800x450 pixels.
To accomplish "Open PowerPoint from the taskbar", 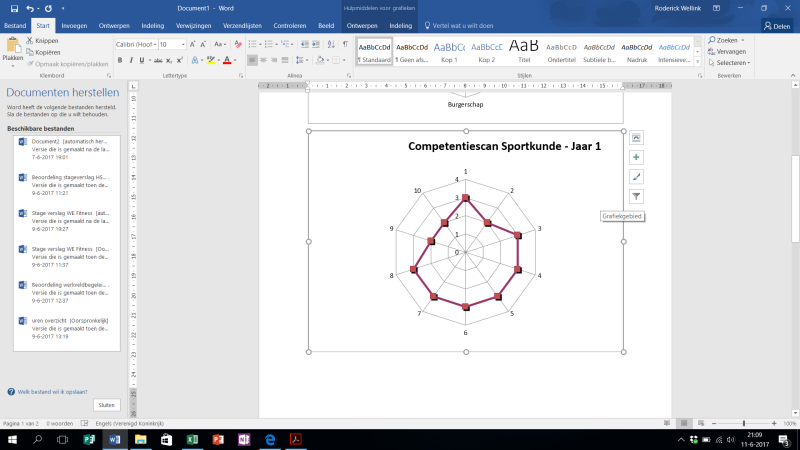I will [218, 439].
